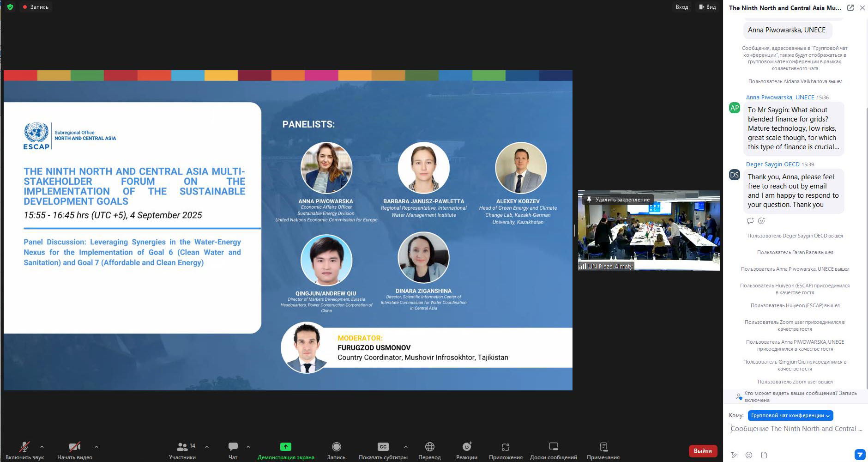868x462 pixels.
Task: Attach a file using the file icon
Action: tap(764, 455)
